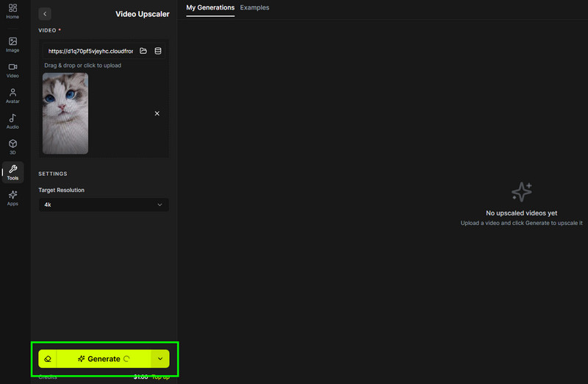The width and height of the screenshot is (588, 384).
Task: Open the library database icon in video field
Action: [158, 51]
